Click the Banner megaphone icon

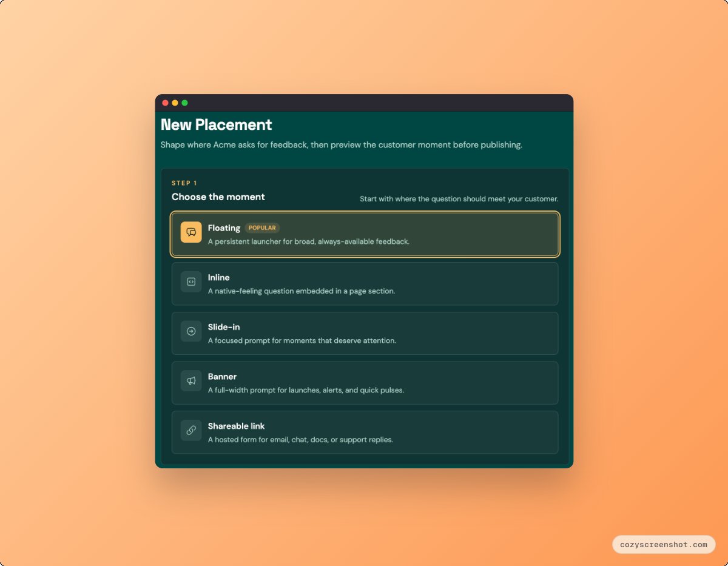[191, 381]
